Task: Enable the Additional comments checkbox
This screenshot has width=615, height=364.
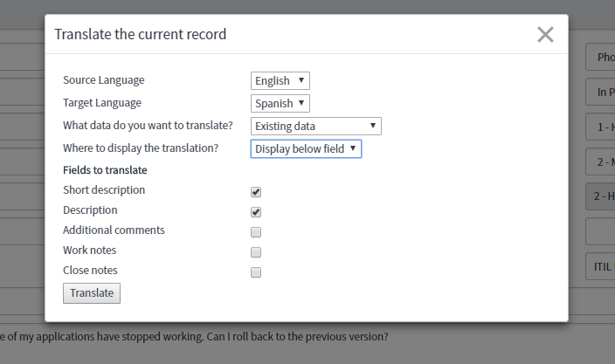Action: pyautogui.click(x=256, y=232)
